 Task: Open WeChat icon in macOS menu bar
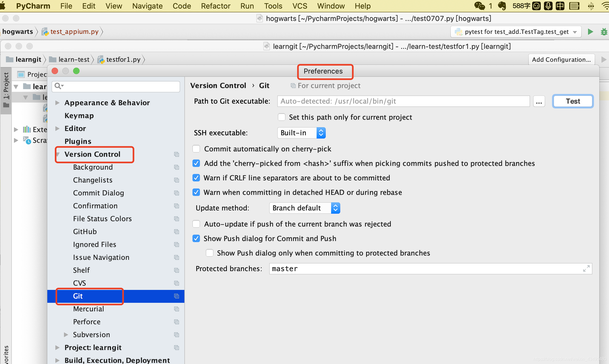coord(479,6)
